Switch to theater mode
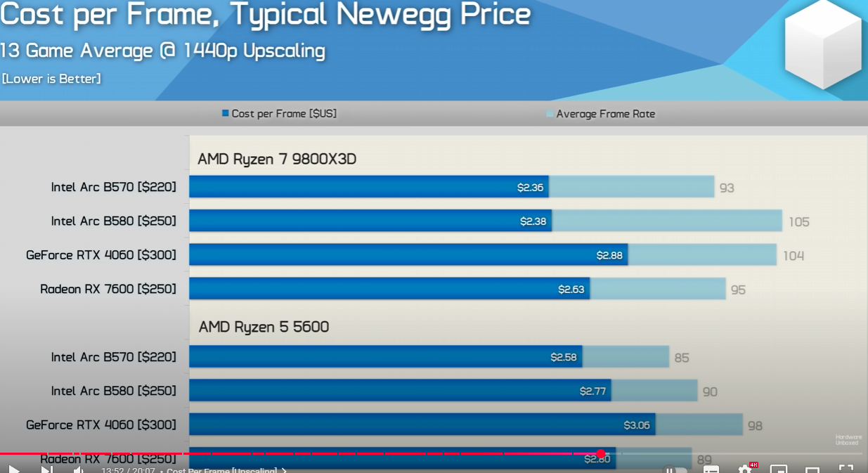Screen dimensions: 868x473 click(812, 469)
